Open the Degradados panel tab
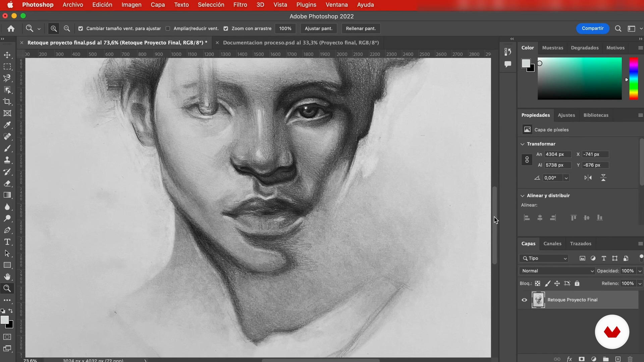Viewport: 644px width, 362px height. [x=585, y=48]
